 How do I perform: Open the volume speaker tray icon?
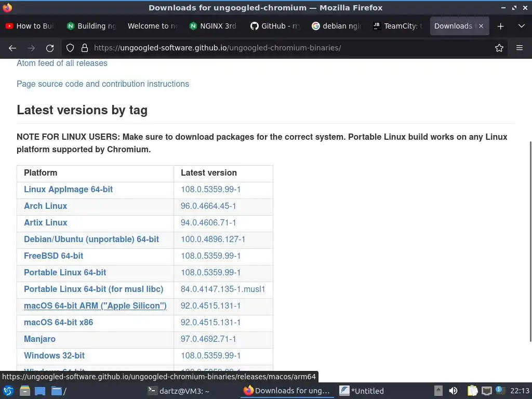pyautogui.click(x=453, y=391)
